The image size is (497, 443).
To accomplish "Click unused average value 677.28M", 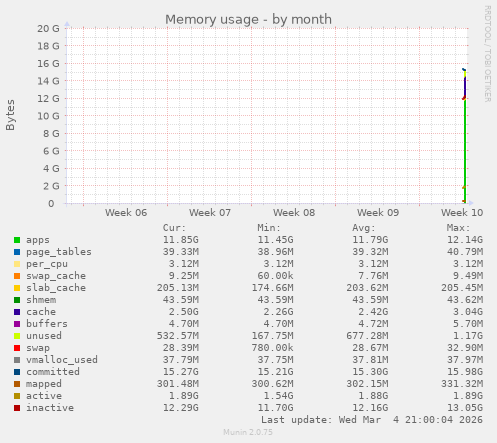I will 367,336.
